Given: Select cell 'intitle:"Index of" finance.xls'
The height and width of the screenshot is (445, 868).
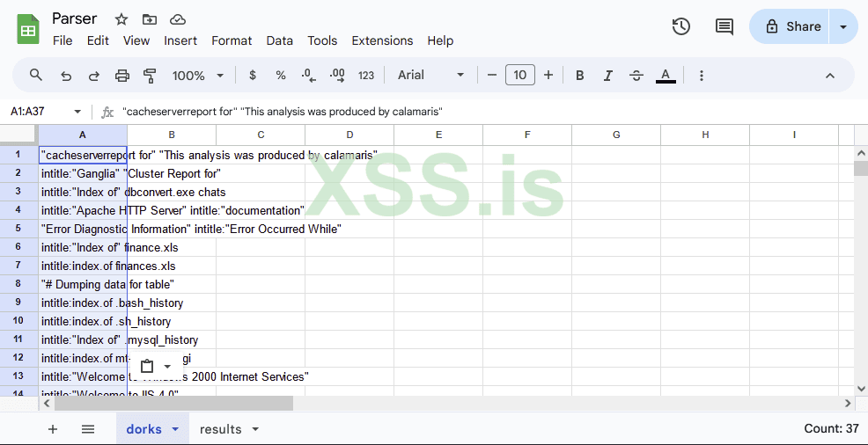Looking at the screenshot, I should point(83,248).
